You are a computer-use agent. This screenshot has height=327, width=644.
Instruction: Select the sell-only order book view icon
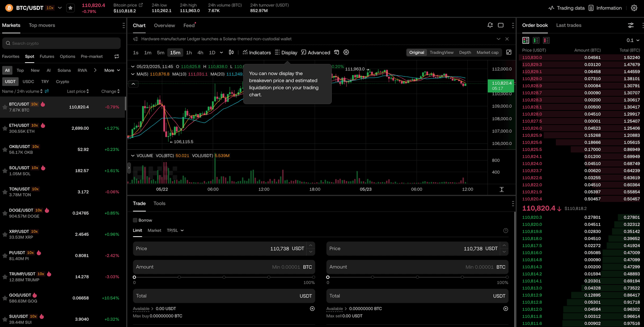point(547,40)
